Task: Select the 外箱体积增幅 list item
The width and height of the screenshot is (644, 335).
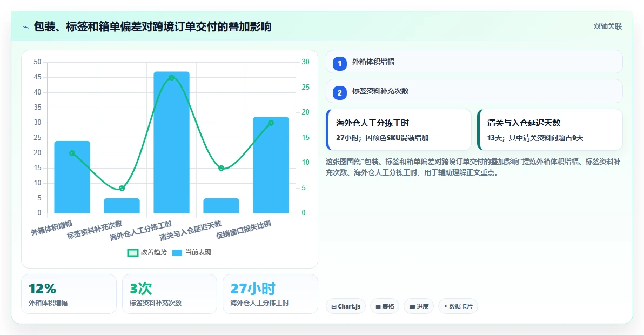Action: [x=474, y=62]
